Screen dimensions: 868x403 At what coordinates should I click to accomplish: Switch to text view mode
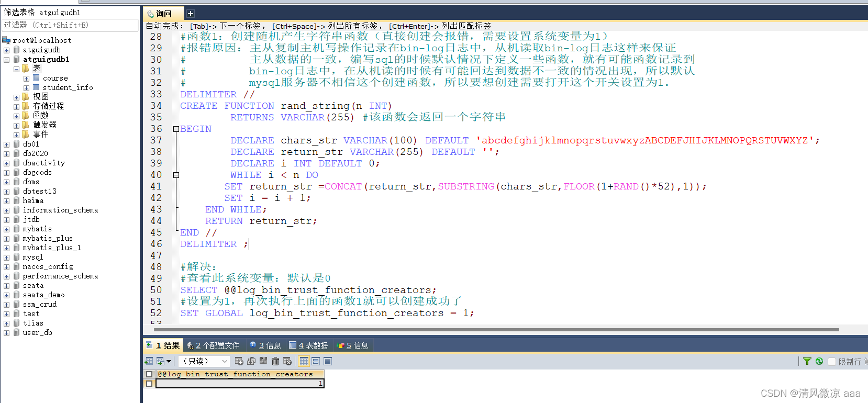click(x=328, y=361)
